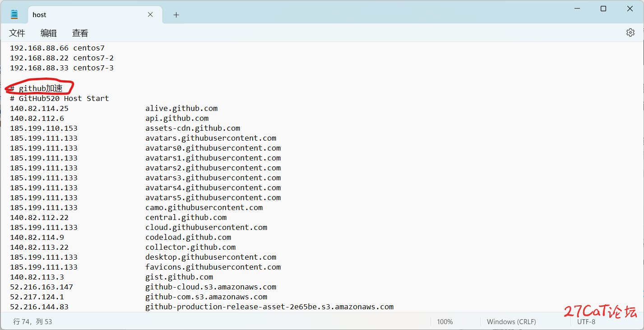Minimize the Notepad window
Image resolution: width=644 pixels, height=330 pixels.
pyautogui.click(x=577, y=9)
